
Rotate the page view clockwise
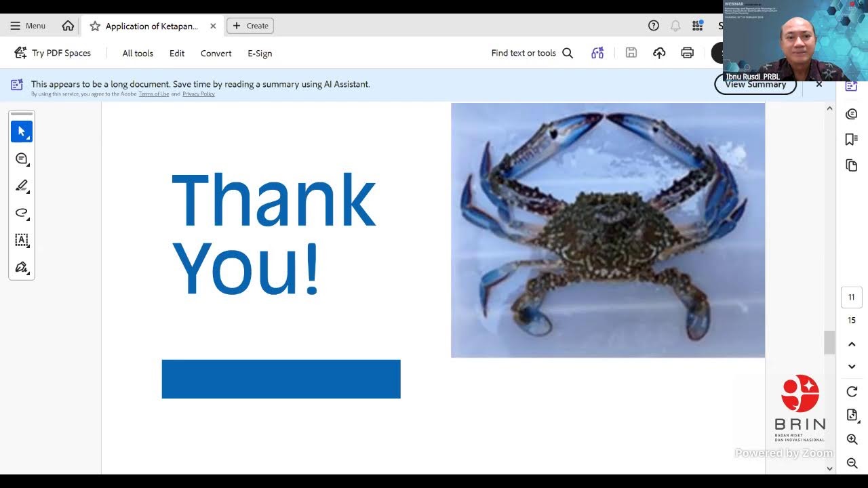(852, 392)
